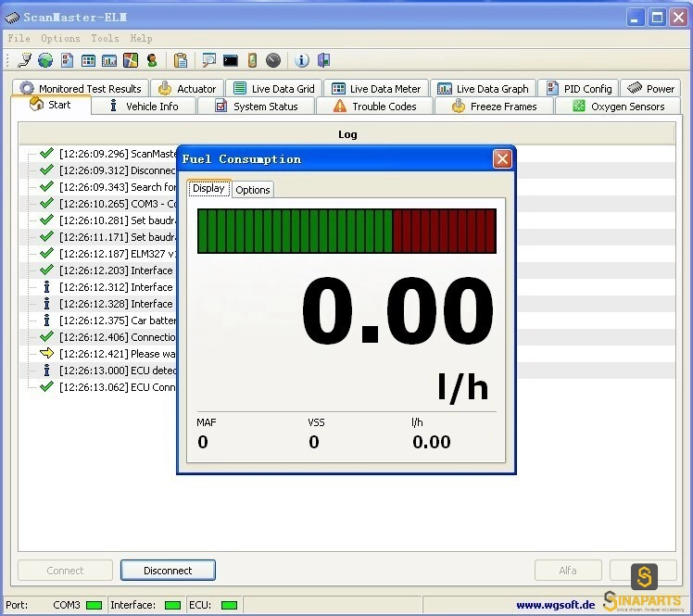Screen dimensions: 693x616
Task: Select log entry 12:26:12.375 Car battery
Action: (117, 321)
